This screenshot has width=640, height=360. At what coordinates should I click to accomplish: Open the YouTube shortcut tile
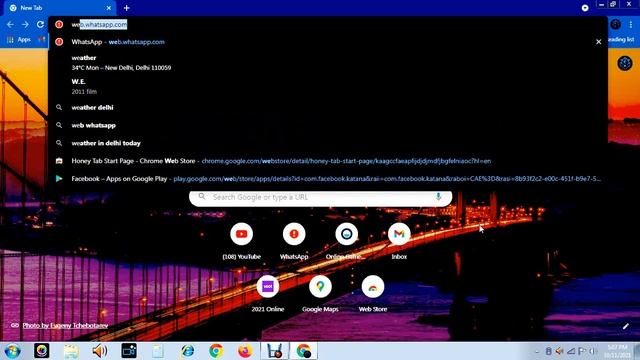[242, 241]
